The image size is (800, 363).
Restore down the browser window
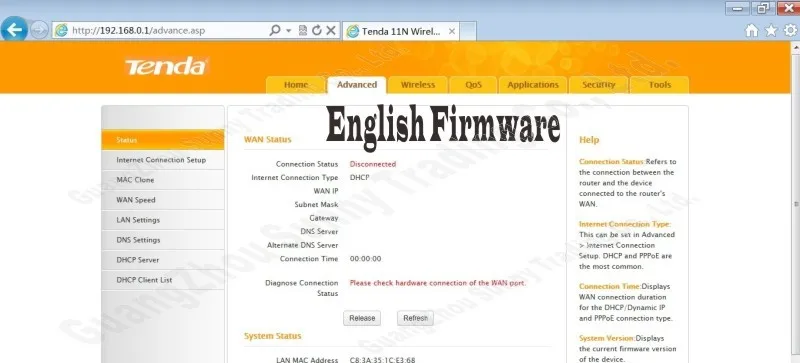[x=764, y=8]
